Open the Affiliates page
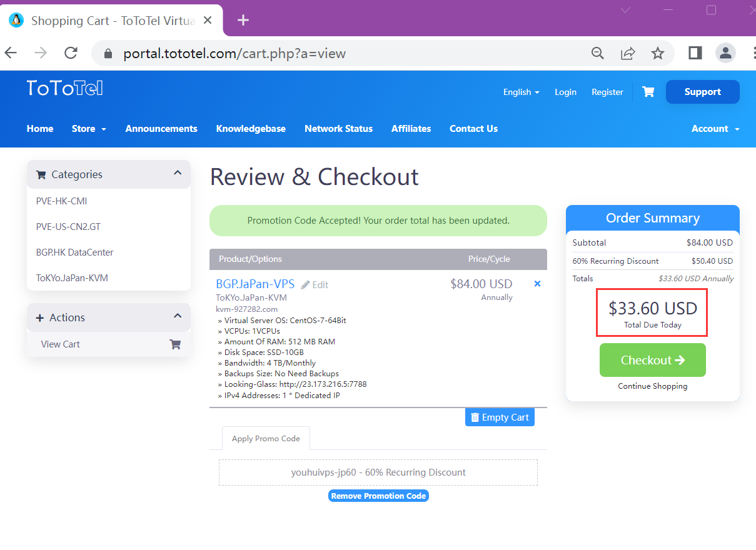The height and width of the screenshot is (550, 756). tap(411, 129)
